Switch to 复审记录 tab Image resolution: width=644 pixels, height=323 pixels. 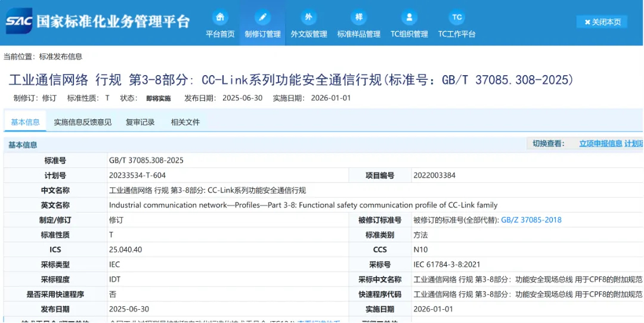(140, 122)
